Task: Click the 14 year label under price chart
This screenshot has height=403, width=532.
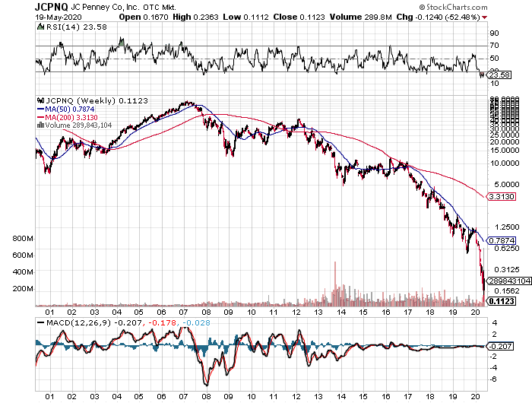Action: 341,312
